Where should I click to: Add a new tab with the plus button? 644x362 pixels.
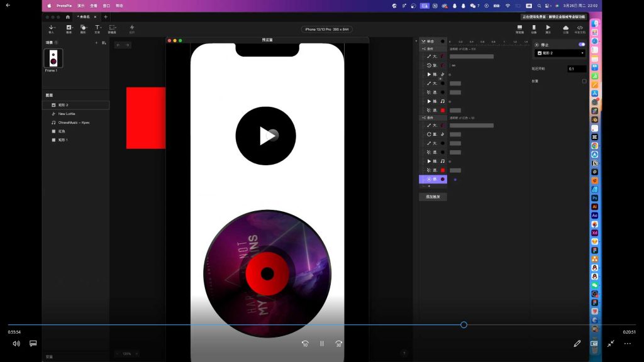coord(105,17)
